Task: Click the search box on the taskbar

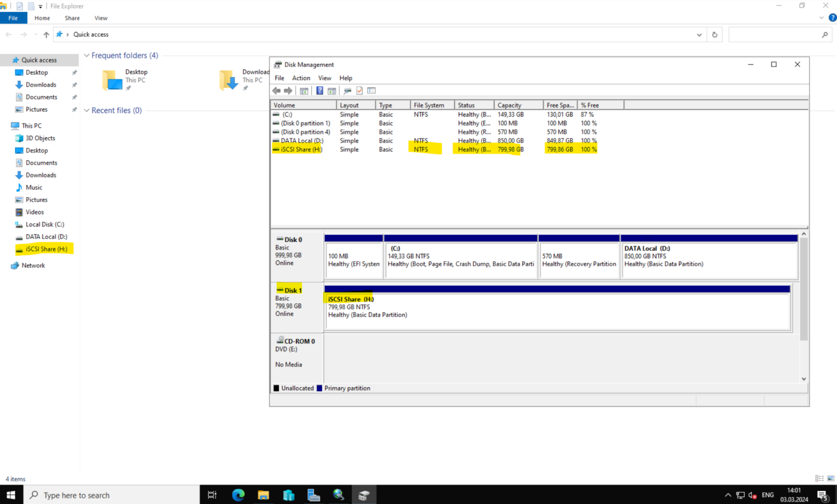Action: point(109,495)
